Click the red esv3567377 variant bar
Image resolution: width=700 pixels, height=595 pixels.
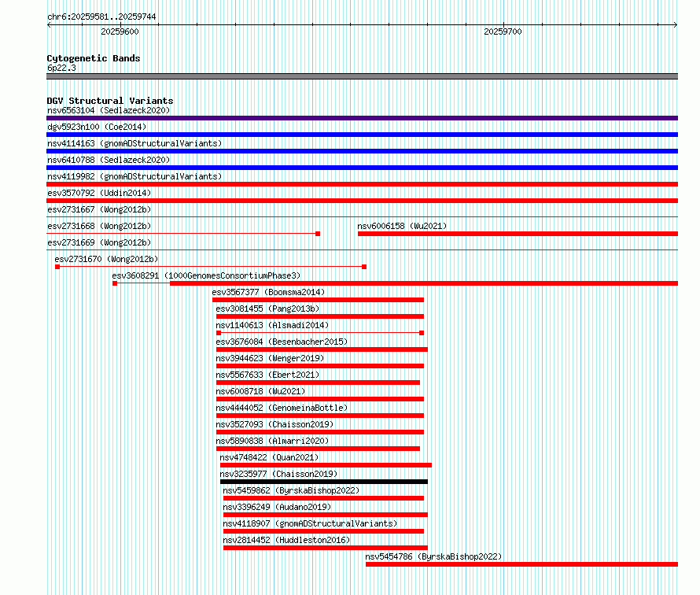(x=319, y=300)
